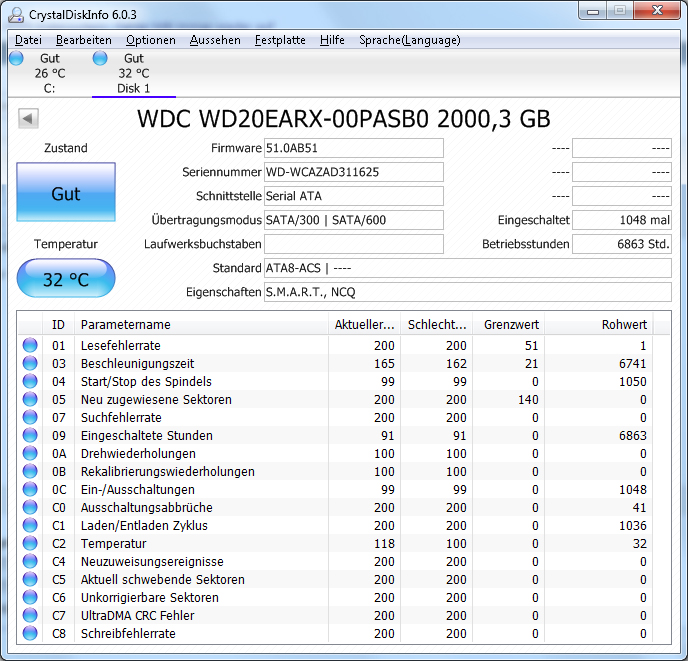Viewport: 688px width, 661px height.
Task: Open the Bearbeiten menu
Action: pos(84,40)
